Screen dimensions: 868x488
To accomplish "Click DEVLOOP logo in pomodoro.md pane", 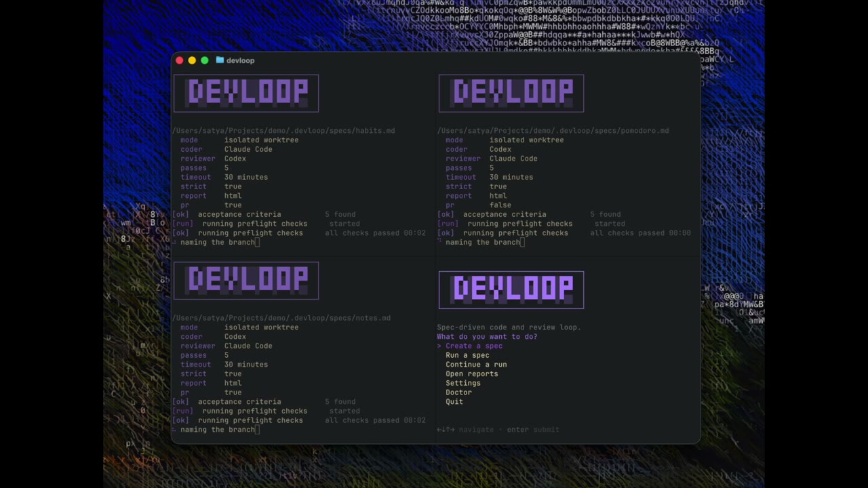I will pos(511,93).
